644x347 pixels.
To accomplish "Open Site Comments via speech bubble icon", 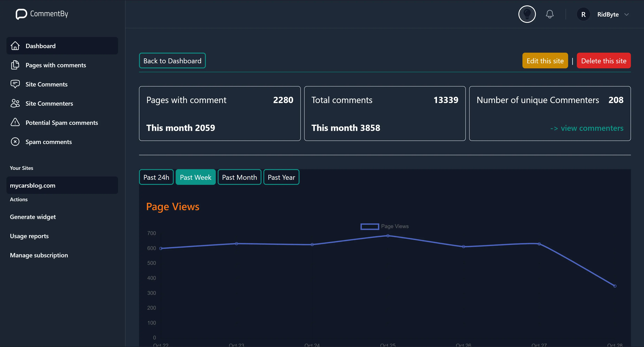I will [x=15, y=84].
